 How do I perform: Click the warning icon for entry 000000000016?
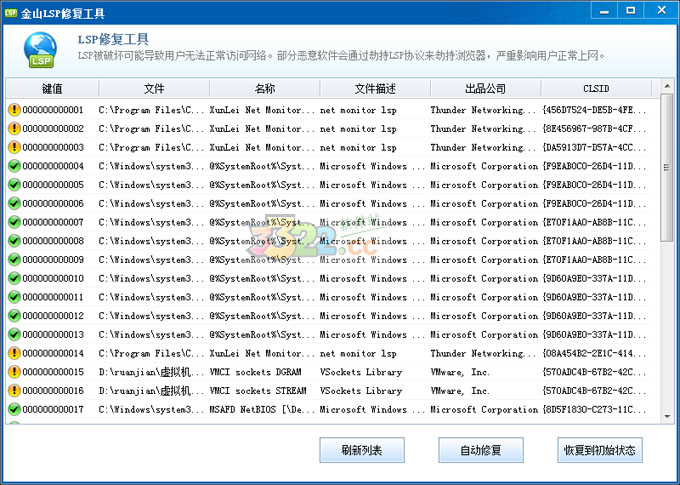[14, 390]
